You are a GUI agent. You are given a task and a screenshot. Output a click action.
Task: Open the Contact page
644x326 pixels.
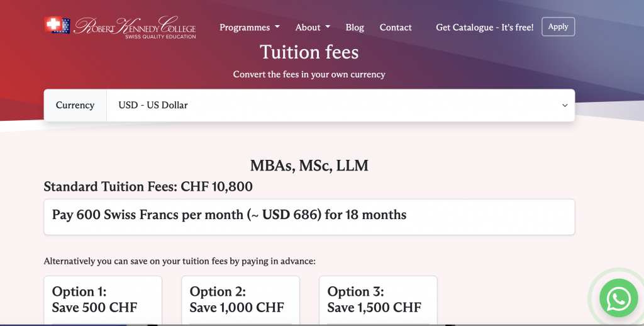pos(396,27)
